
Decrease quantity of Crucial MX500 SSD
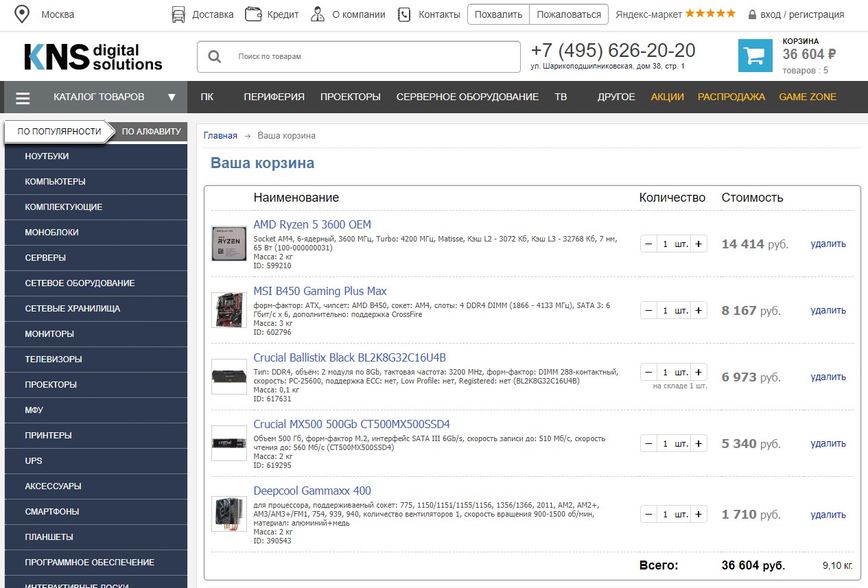pyautogui.click(x=648, y=443)
